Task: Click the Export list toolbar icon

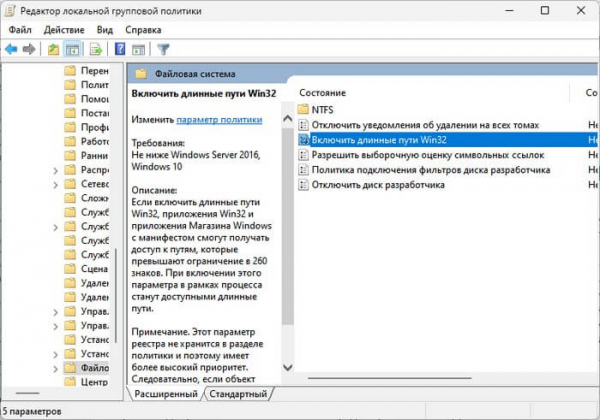Action: point(96,49)
